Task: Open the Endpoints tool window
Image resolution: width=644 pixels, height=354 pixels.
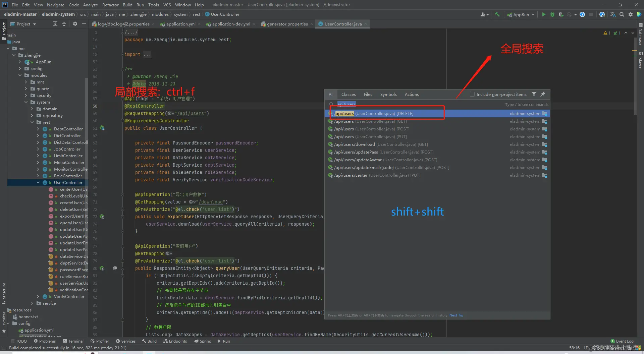Action: [x=175, y=341]
